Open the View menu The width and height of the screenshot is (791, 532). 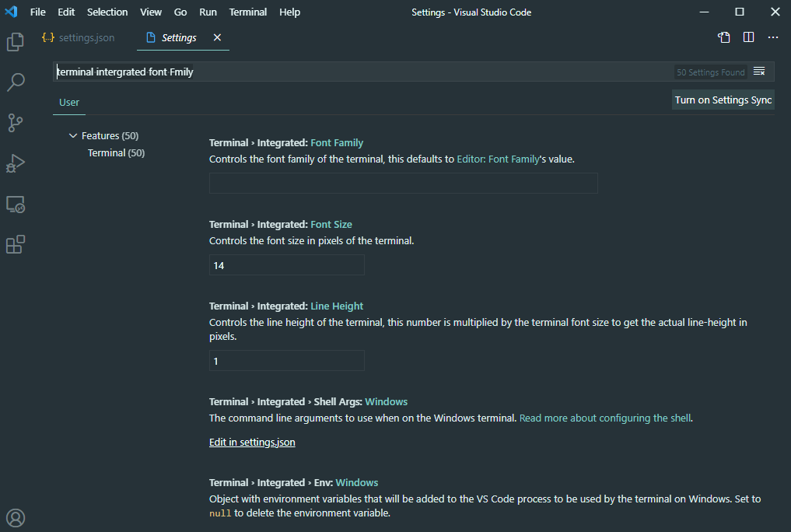point(151,12)
